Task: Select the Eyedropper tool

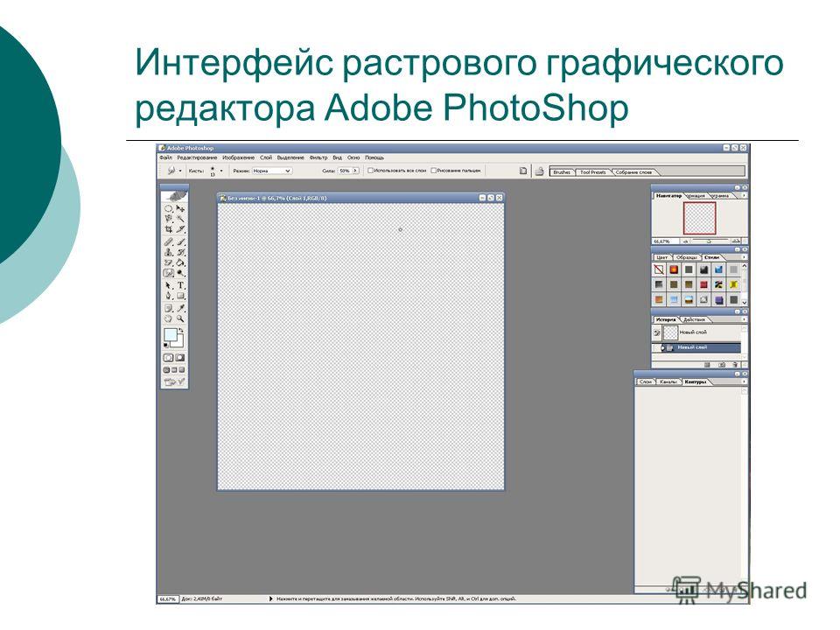Action: (180, 308)
